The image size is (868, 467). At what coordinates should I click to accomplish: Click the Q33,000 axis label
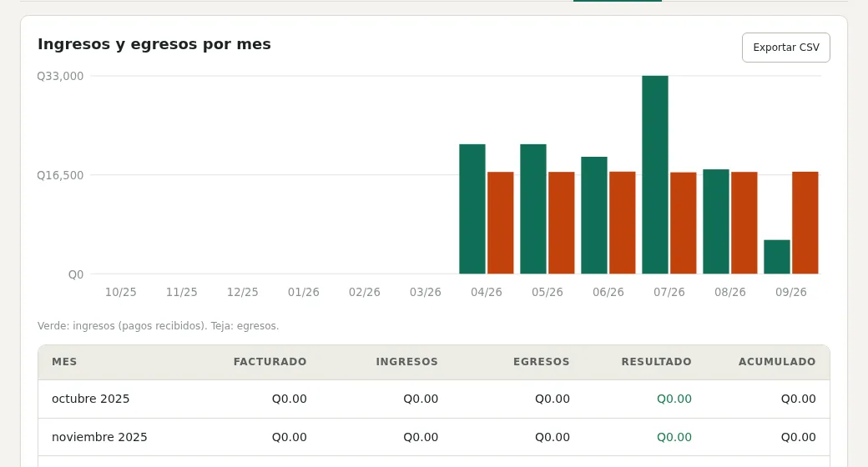click(x=60, y=77)
